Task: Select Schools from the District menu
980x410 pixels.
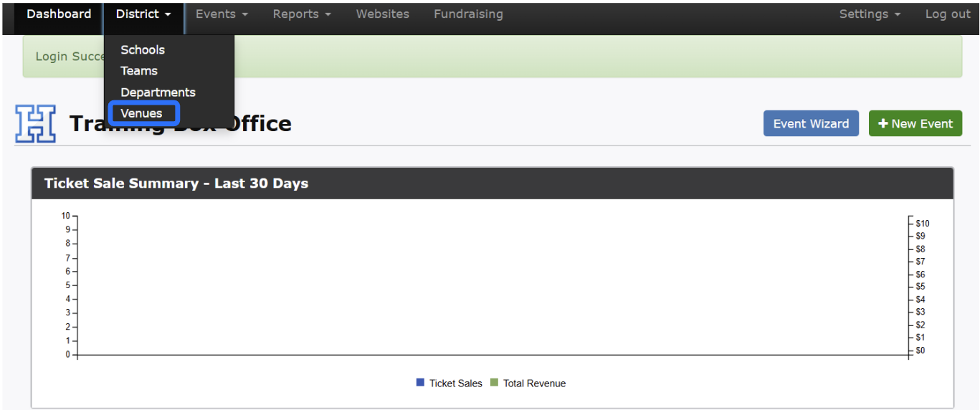Action: point(143,49)
